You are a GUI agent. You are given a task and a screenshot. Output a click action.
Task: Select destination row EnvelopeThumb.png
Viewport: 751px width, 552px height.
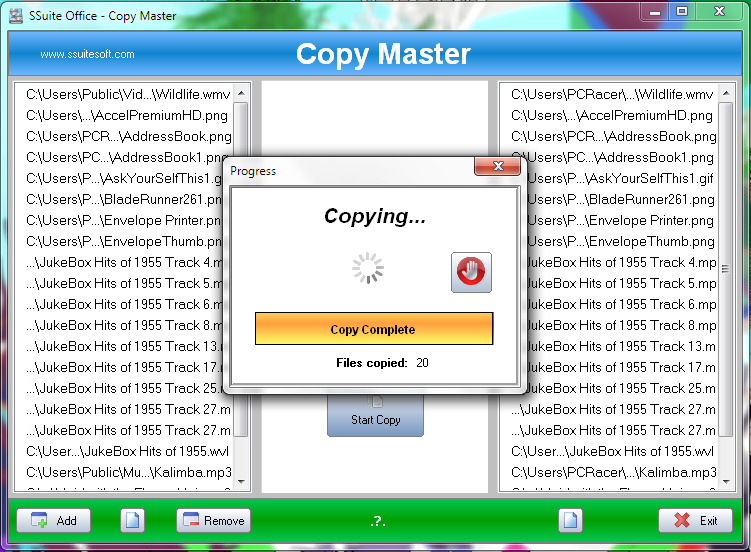(621, 242)
